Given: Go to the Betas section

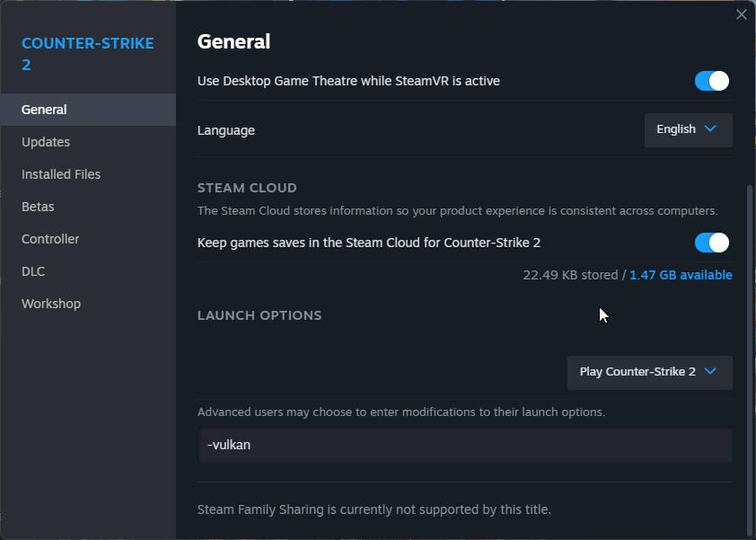Looking at the screenshot, I should click(x=38, y=207).
